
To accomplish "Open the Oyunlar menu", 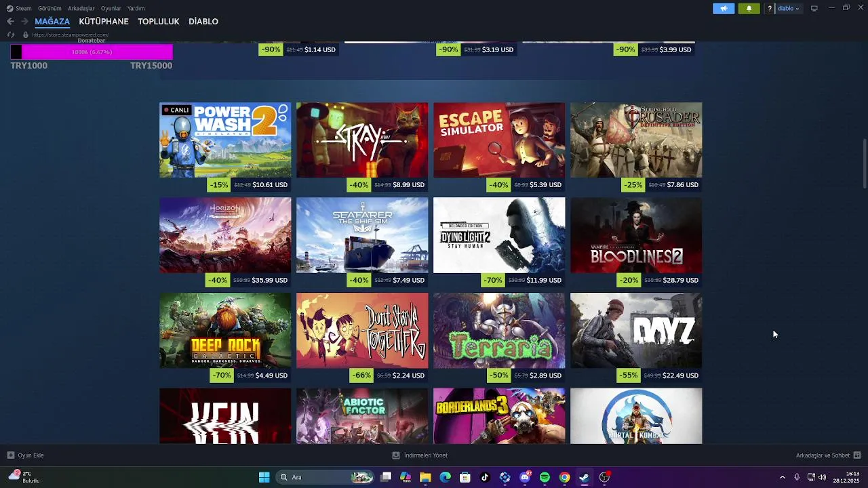I will (x=111, y=9).
